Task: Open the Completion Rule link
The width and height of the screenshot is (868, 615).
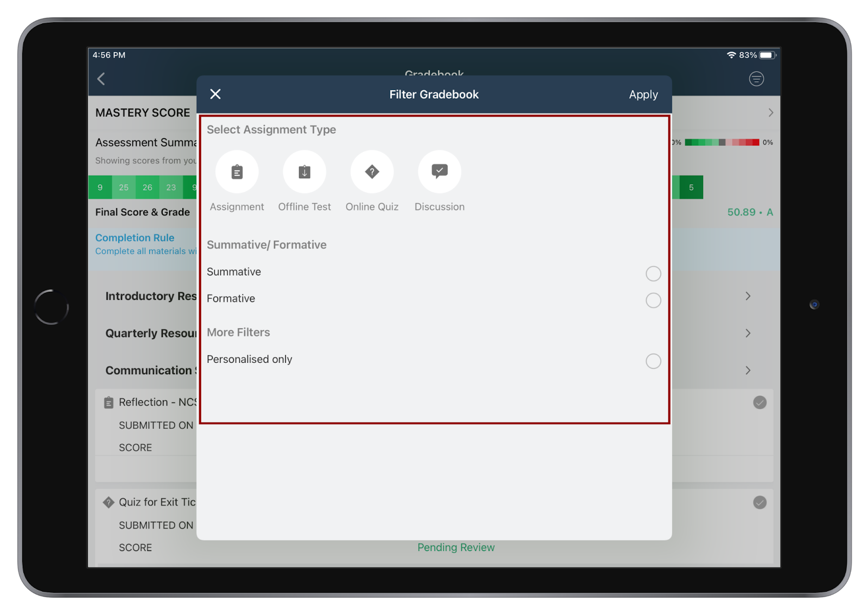Action: click(x=135, y=238)
